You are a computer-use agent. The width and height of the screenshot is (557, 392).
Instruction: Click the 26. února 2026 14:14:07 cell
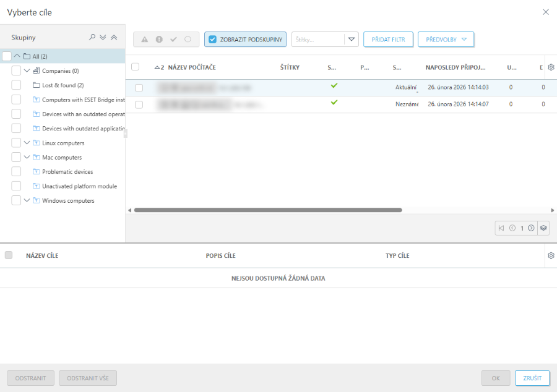point(458,104)
